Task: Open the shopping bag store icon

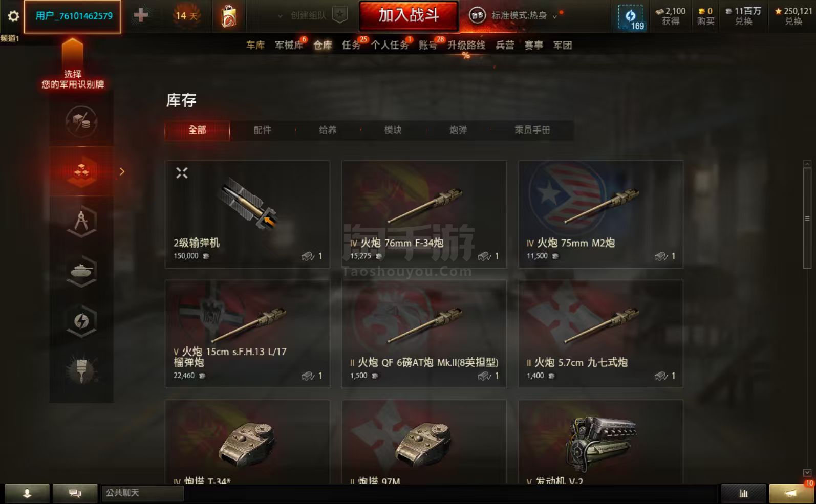Action: (229, 16)
